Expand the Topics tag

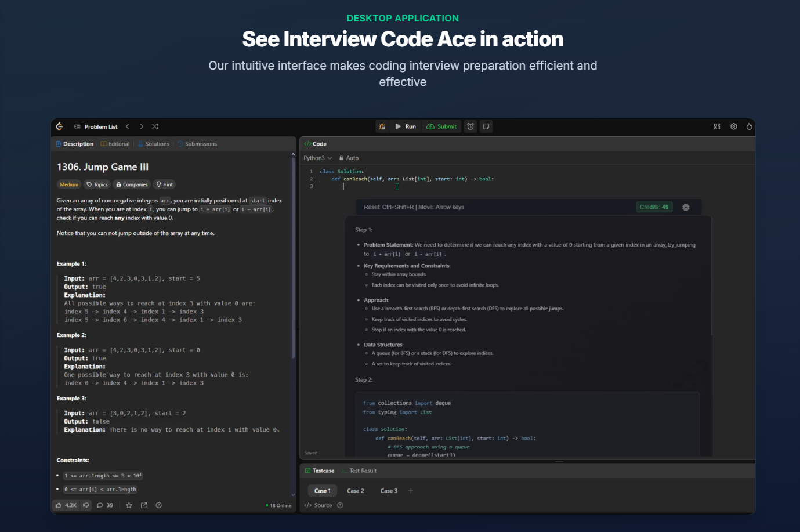(x=97, y=184)
